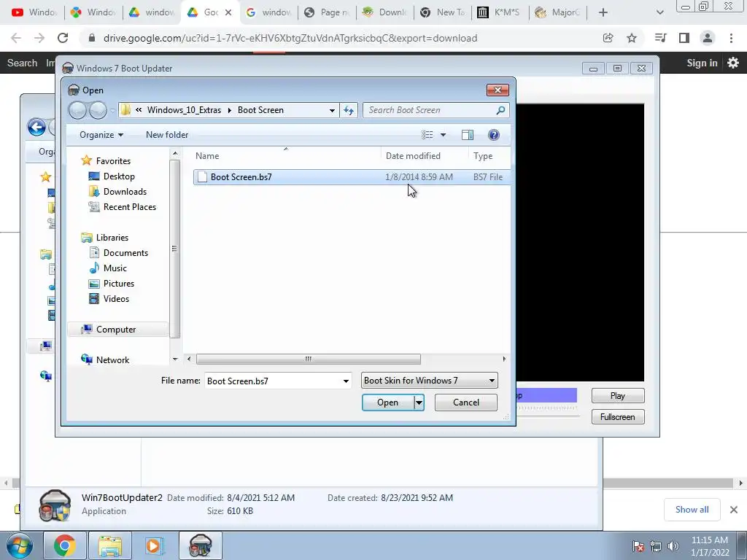Click the horizontal scrollbar in file list
The height and width of the screenshot is (560, 747).
coord(309,359)
